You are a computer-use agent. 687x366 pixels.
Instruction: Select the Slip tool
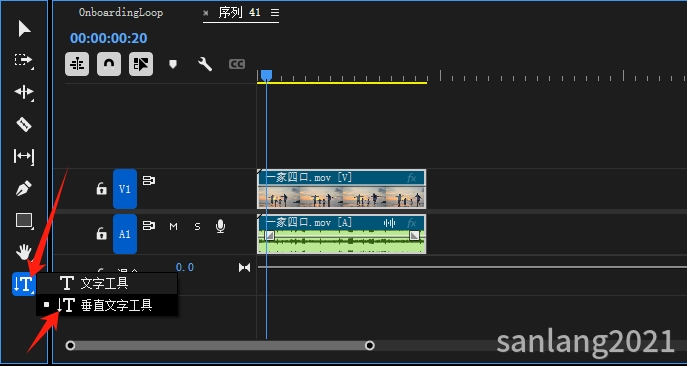(x=24, y=156)
